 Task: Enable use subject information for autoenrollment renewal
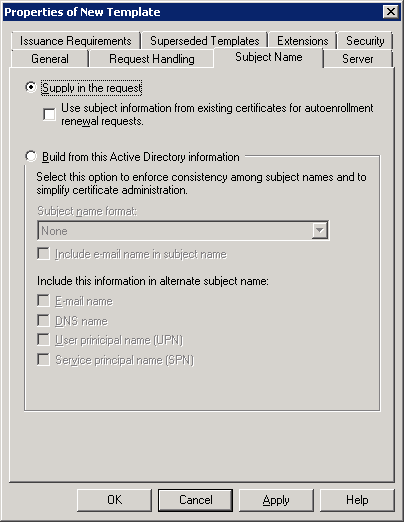click(49, 115)
